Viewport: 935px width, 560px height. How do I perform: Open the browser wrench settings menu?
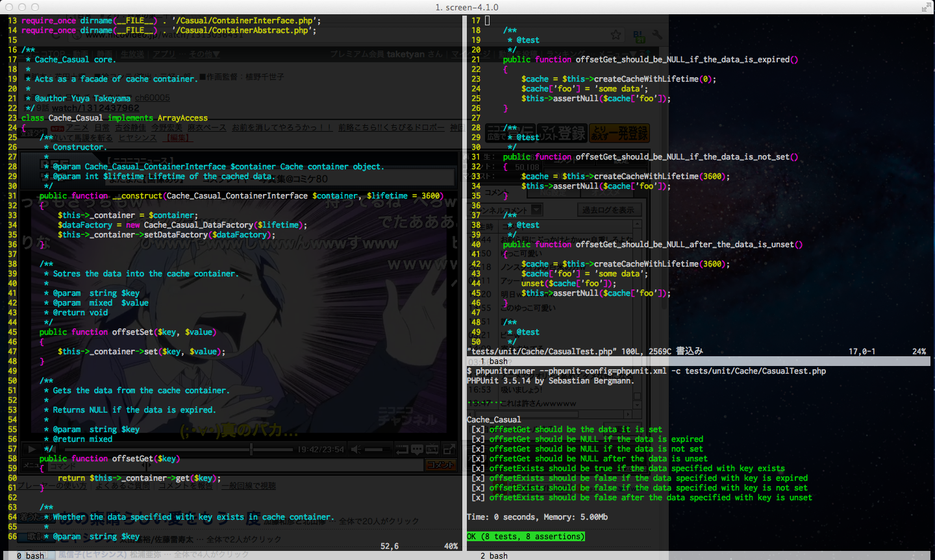[657, 35]
